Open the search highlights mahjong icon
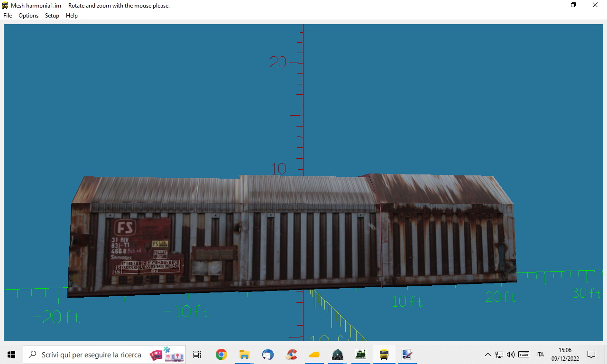607x364 pixels. pyautogui.click(x=167, y=355)
